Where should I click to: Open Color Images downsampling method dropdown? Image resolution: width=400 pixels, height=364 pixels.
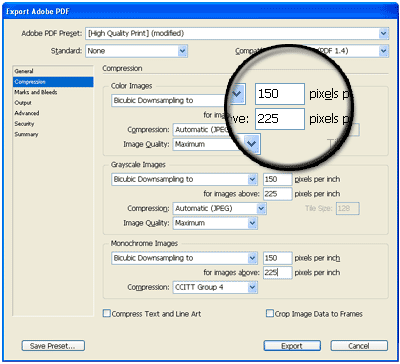[178, 100]
